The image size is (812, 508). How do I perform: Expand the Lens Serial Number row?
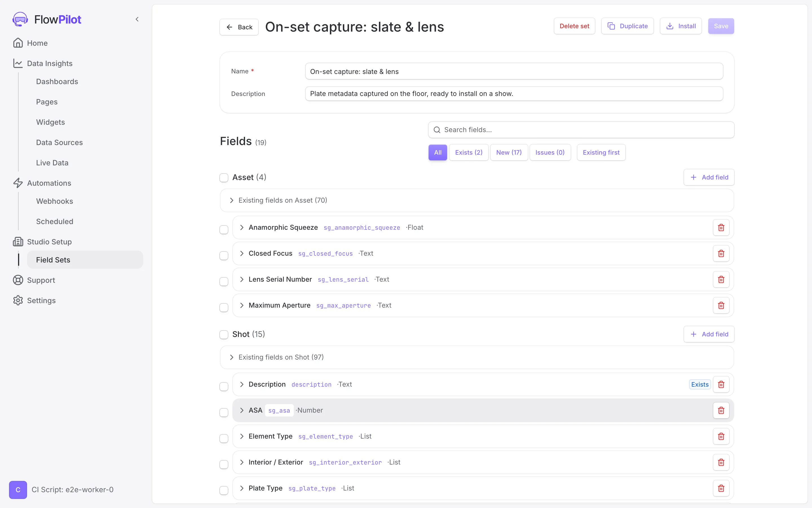(242, 279)
